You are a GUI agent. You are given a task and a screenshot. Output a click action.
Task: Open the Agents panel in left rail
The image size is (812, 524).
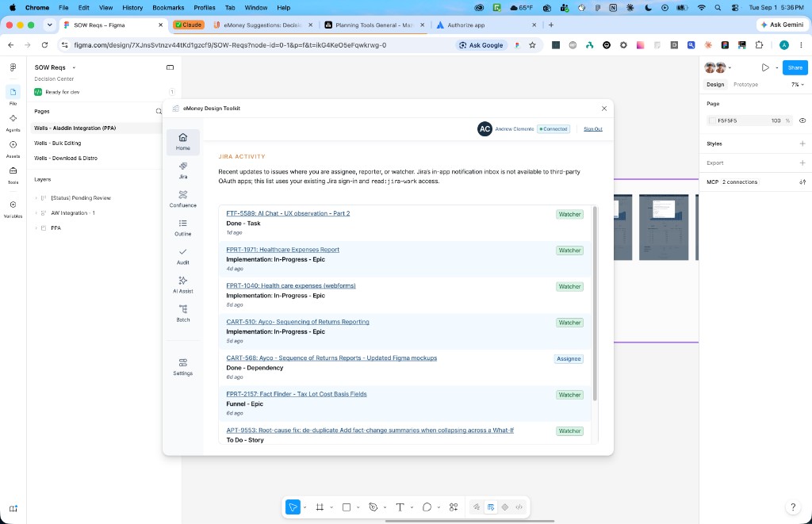(13, 122)
